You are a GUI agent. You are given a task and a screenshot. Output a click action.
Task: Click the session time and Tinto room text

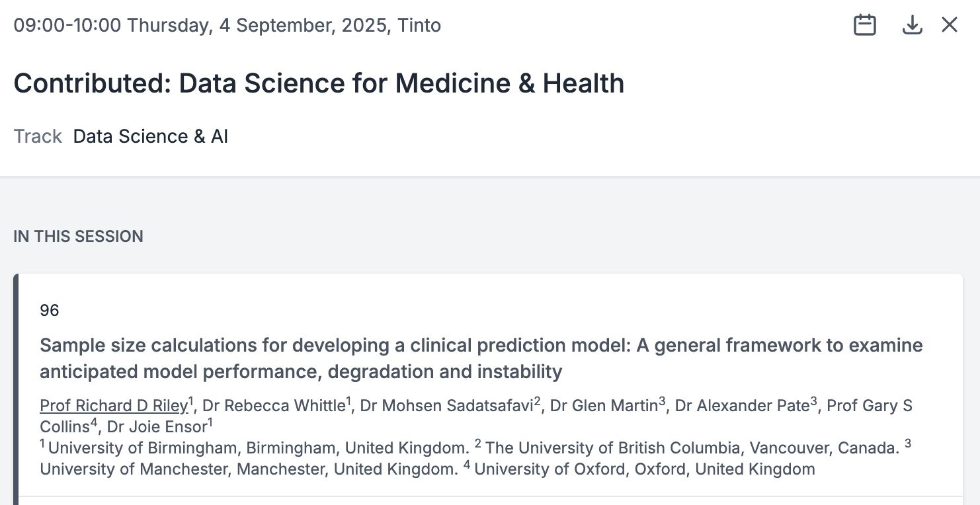[227, 26]
